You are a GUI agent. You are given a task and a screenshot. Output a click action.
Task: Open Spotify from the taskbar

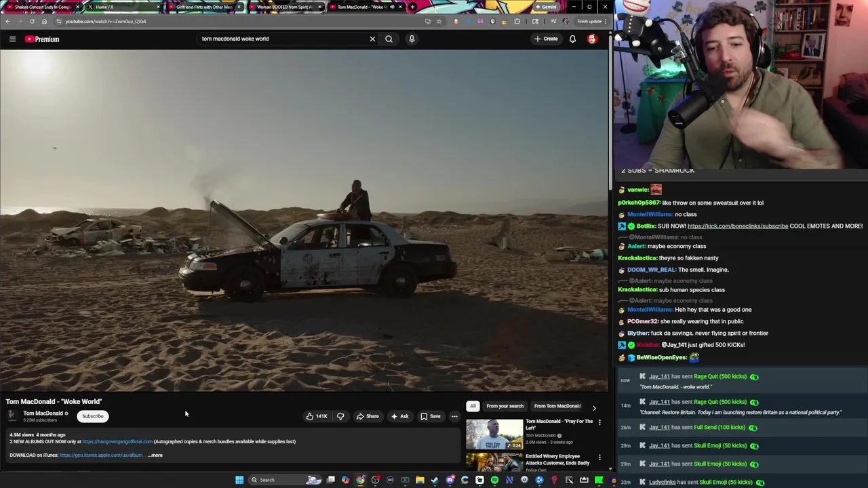coord(494,480)
